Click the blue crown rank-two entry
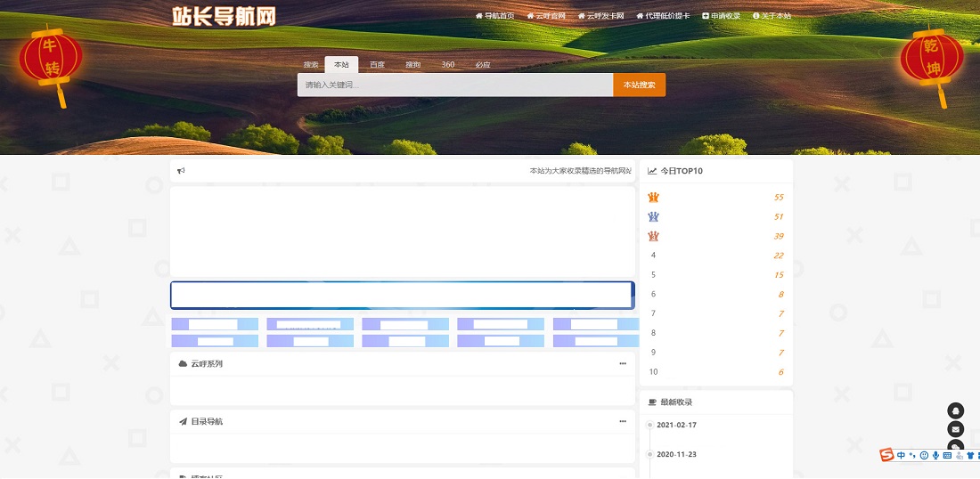 click(x=653, y=216)
